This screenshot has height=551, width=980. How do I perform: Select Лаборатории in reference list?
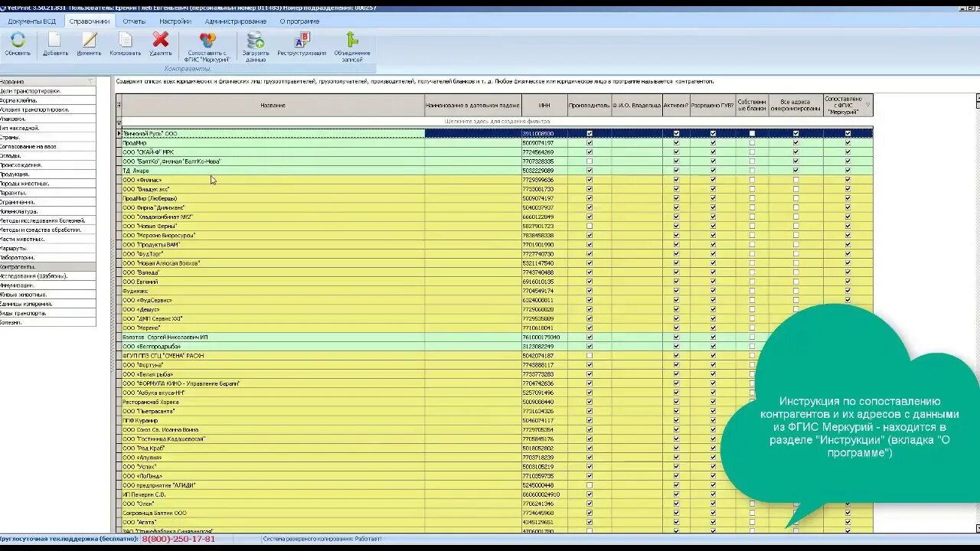coord(47,257)
